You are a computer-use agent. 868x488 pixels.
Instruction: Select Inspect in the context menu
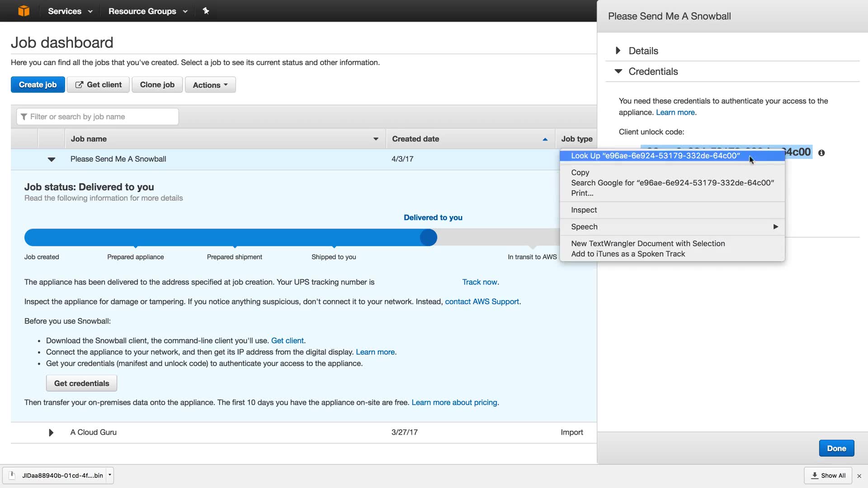coord(584,210)
